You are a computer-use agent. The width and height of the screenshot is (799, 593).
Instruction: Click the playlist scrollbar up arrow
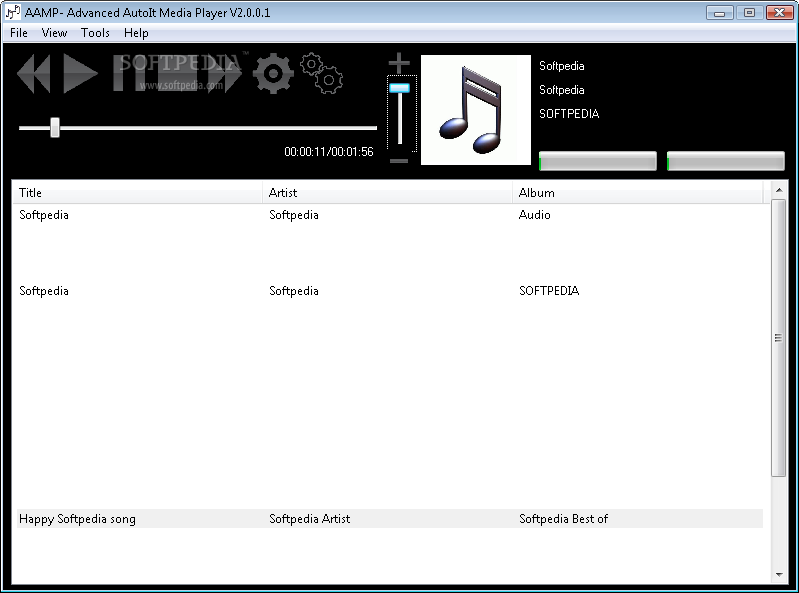(779, 190)
